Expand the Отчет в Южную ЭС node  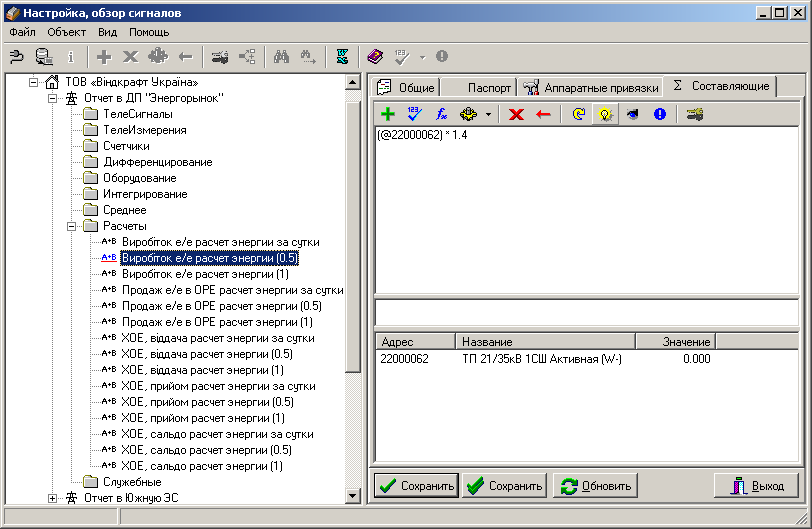[52, 498]
